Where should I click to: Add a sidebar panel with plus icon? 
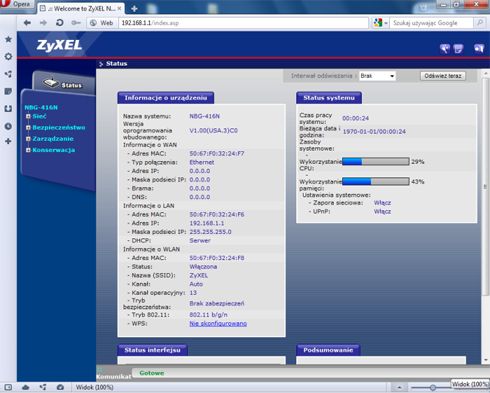(8, 141)
